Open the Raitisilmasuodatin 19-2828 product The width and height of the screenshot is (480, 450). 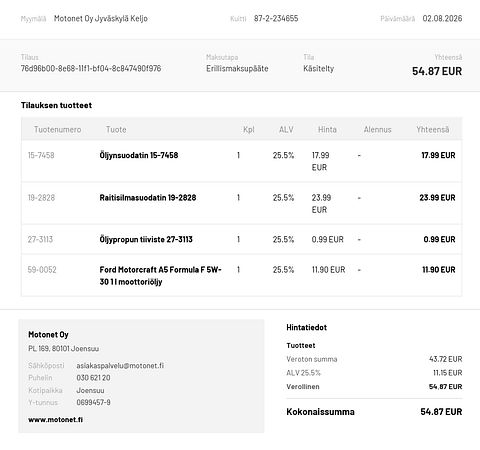pos(148,198)
